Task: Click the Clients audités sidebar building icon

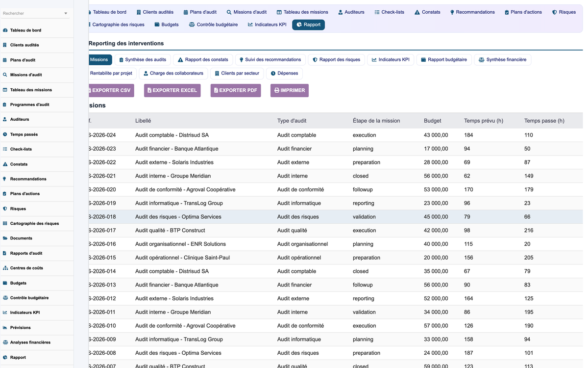Action: (x=5, y=45)
